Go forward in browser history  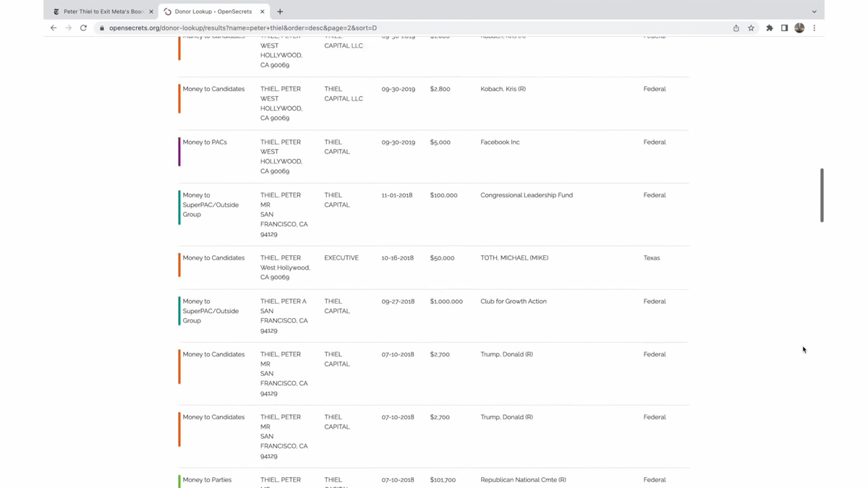[69, 28]
